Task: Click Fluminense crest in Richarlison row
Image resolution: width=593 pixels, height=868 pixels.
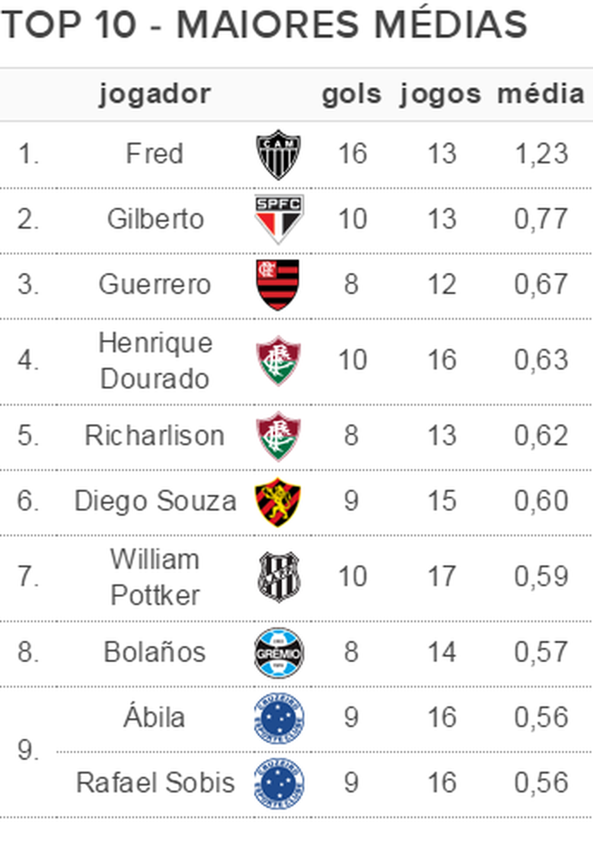Action: coord(278,436)
